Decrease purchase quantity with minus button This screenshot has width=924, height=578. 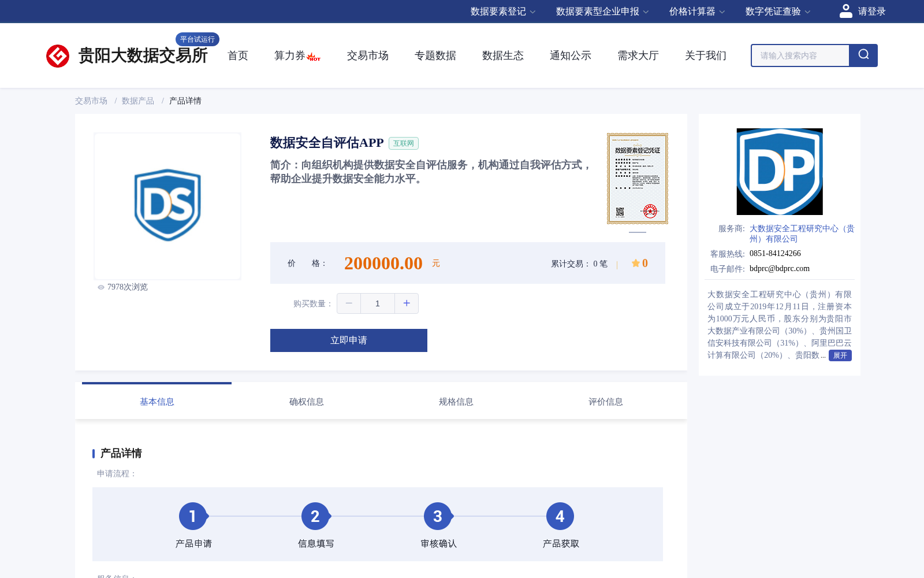pyautogui.click(x=349, y=303)
